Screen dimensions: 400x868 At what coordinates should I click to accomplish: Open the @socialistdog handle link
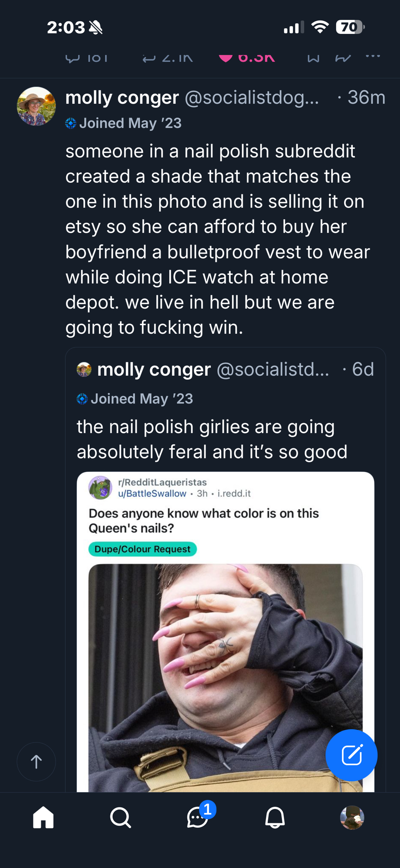[x=252, y=98]
